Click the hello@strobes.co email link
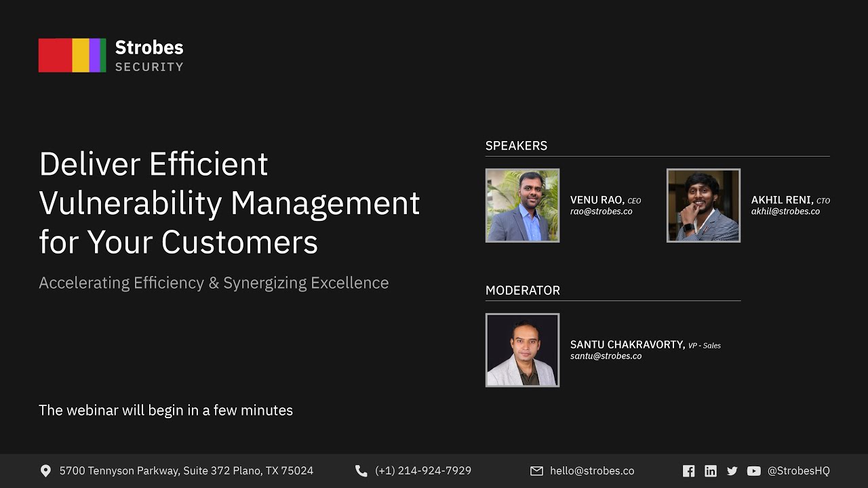The image size is (868, 488). click(592, 470)
